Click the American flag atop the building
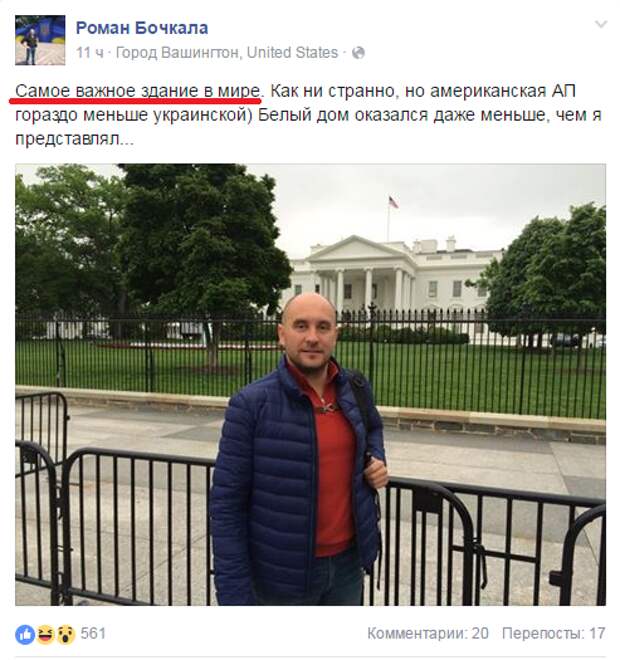This screenshot has height=660, width=620. pyautogui.click(x=393, y=202)
